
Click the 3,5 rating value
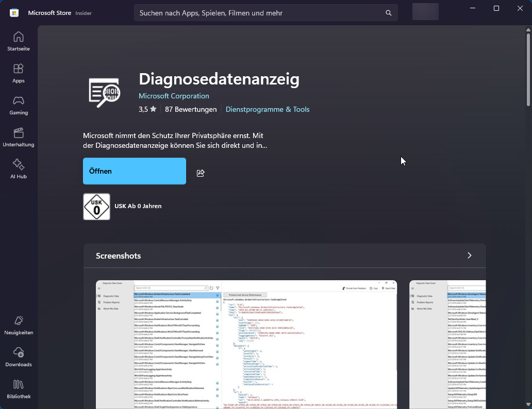(x=143, y=109)
